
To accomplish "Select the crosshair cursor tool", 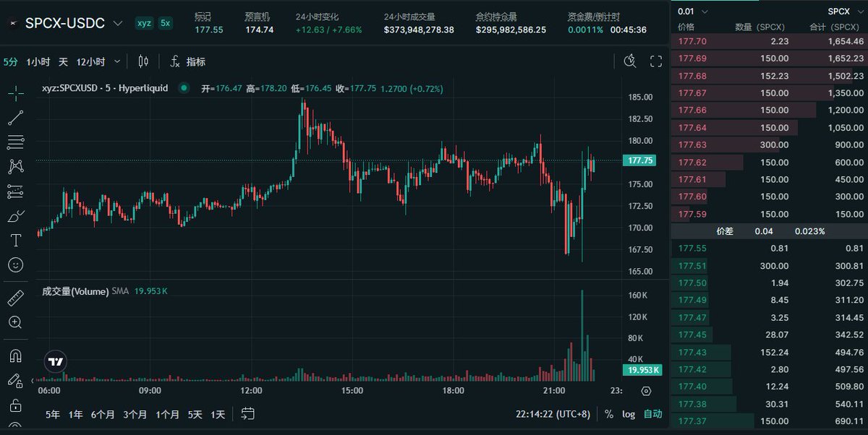I will [16, 93].
